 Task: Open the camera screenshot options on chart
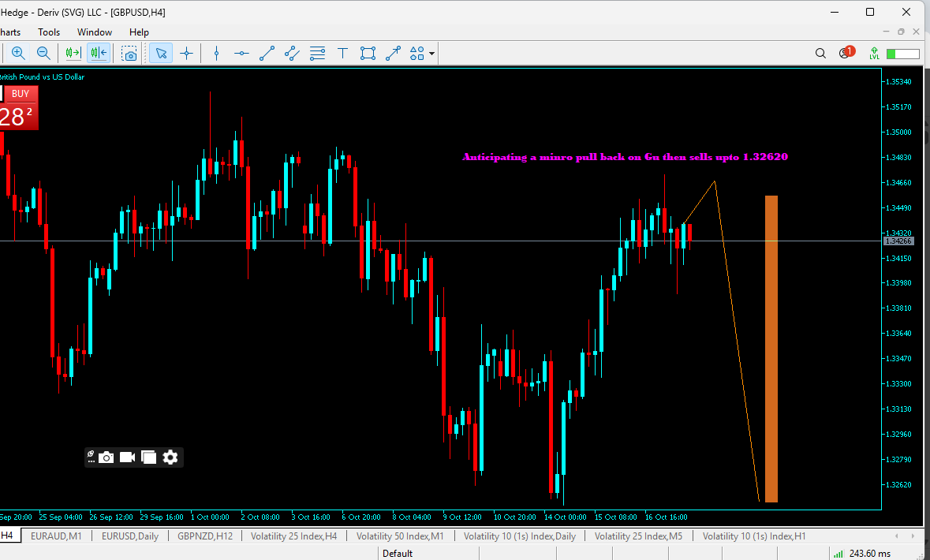106,457
